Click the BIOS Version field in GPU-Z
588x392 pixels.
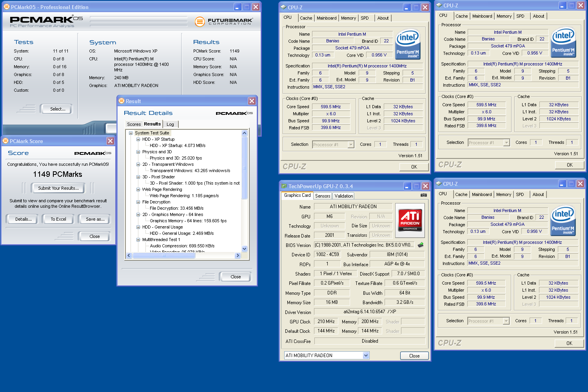click(x=364, y=245)
